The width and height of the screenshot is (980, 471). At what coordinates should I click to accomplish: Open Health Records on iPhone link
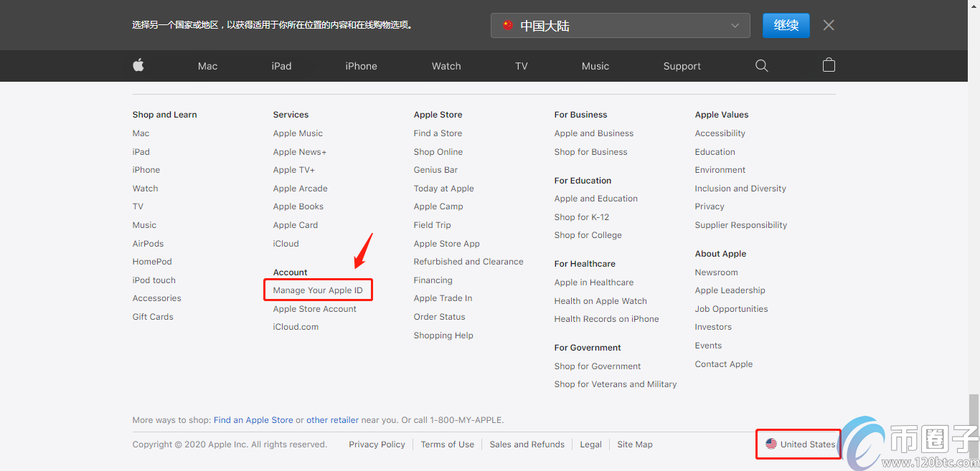(607, 319)
